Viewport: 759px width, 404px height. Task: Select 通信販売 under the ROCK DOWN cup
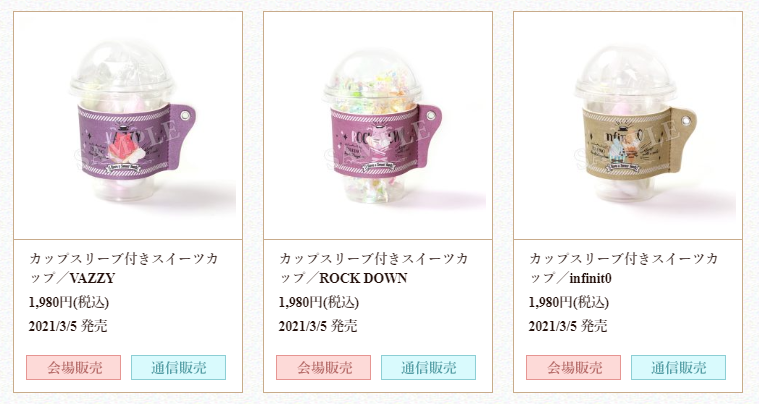pyautogui.click(x=428, y=368)
